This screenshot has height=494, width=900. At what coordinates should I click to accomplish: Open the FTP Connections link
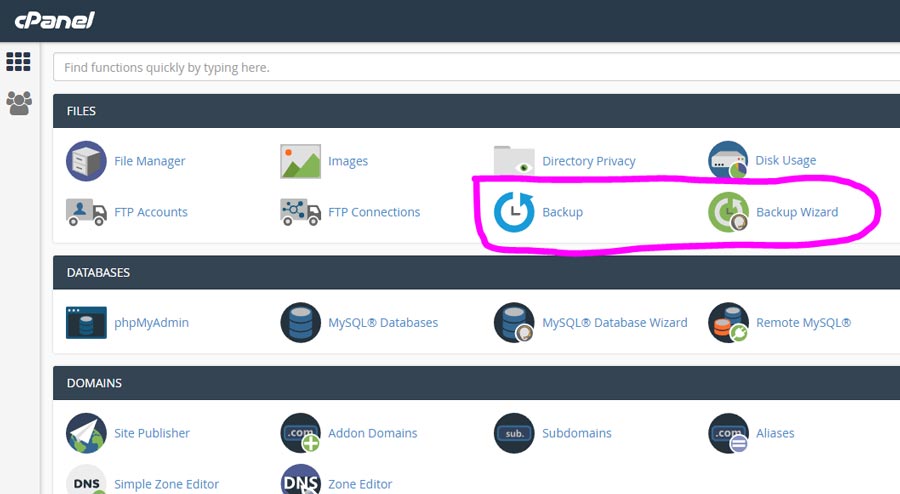click(x=374, y=212)
